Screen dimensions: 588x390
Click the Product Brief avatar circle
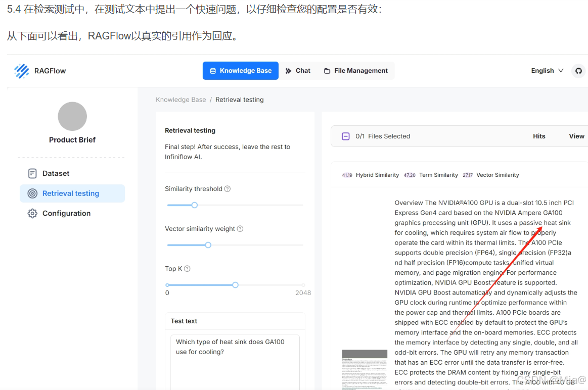click(72, 116)
